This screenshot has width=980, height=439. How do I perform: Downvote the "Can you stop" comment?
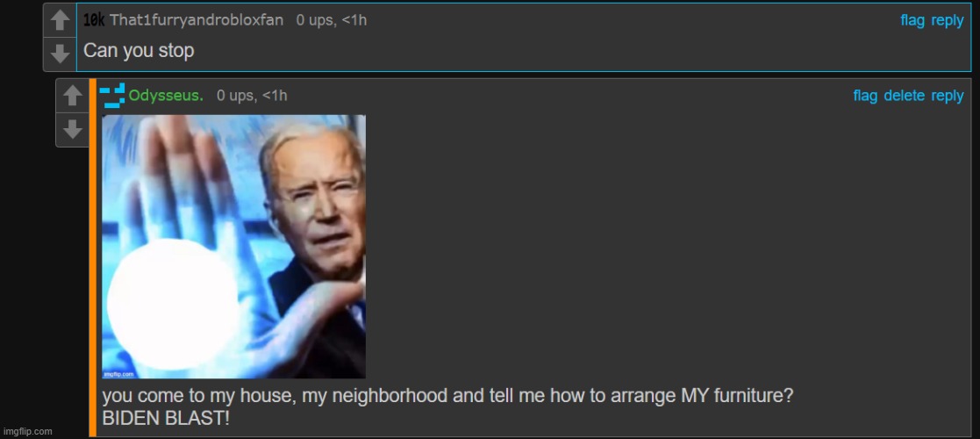(x=60, y=54)
